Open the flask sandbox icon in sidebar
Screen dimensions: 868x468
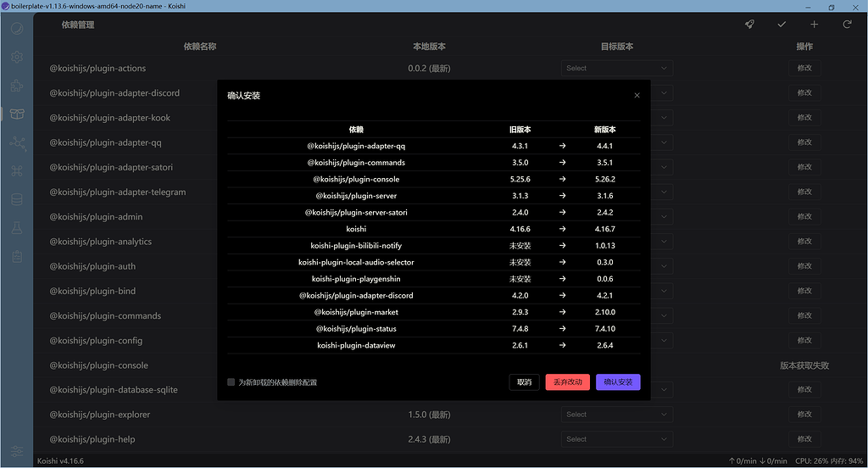[x=17, y=229]
